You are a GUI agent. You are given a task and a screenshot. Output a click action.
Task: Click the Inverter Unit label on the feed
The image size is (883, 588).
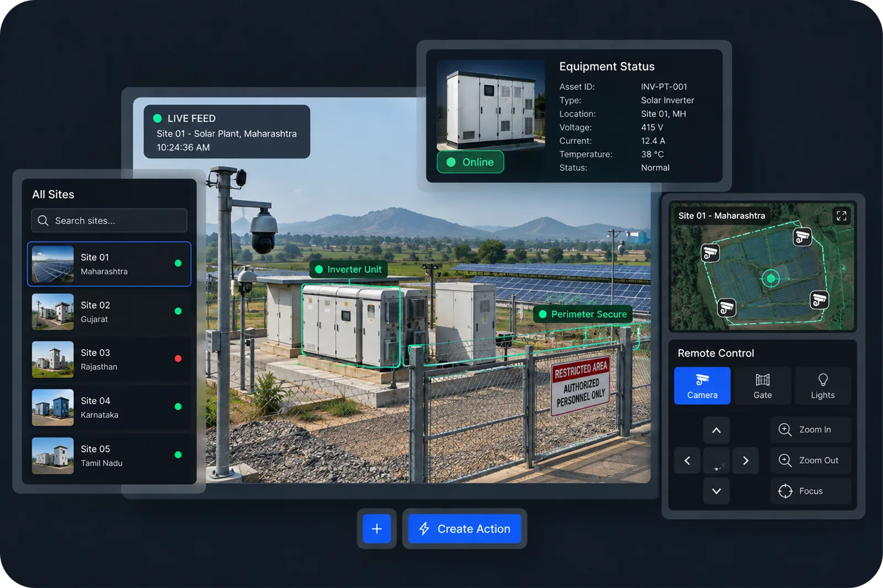tap(348, 269)
